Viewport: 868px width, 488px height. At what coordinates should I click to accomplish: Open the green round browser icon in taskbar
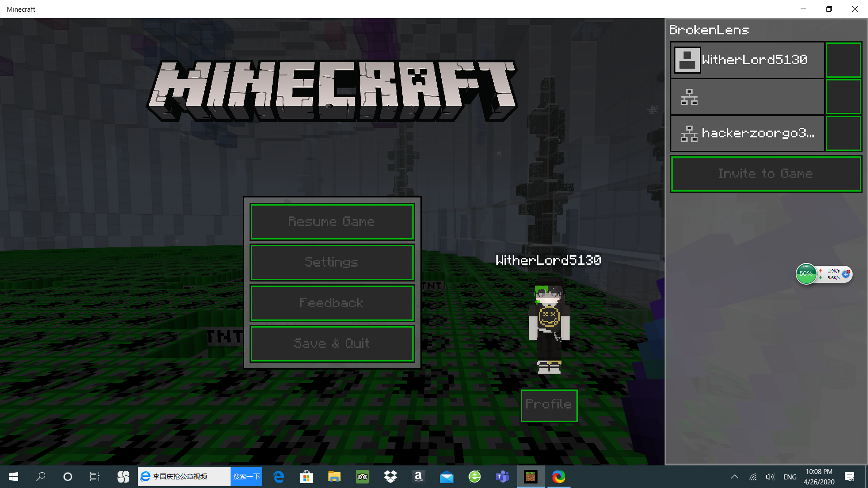475,477
